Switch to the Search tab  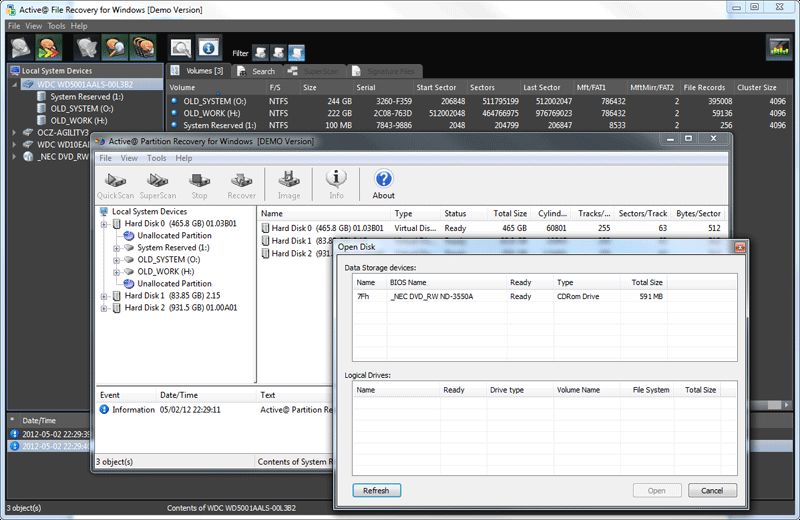pos(256,72)
